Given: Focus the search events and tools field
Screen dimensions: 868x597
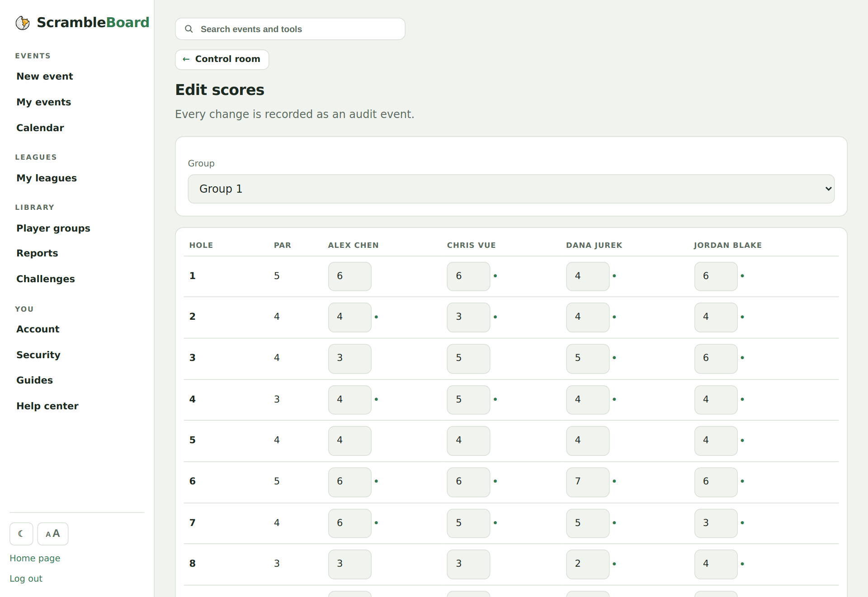Looking at the screenshot, I should [x=290, y=29].
